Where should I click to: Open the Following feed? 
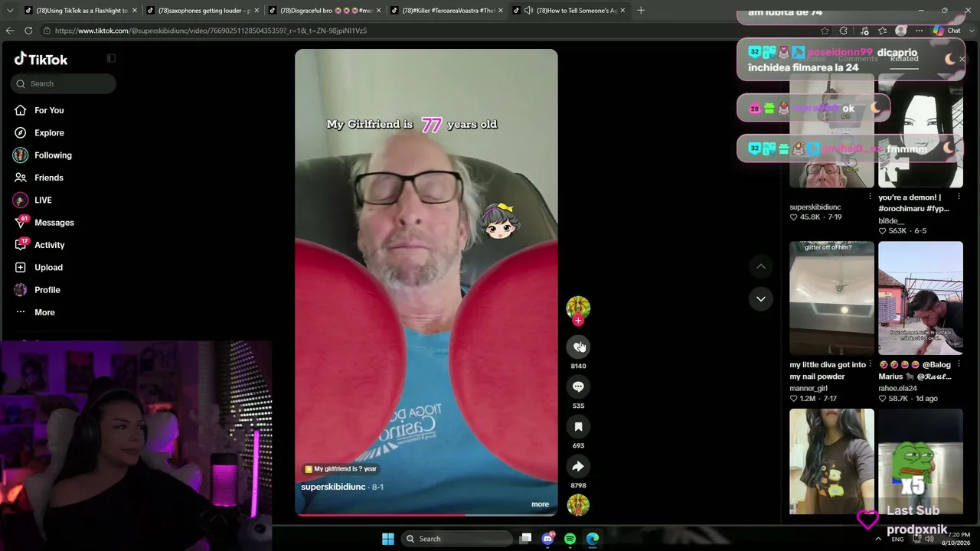[53, 155]
